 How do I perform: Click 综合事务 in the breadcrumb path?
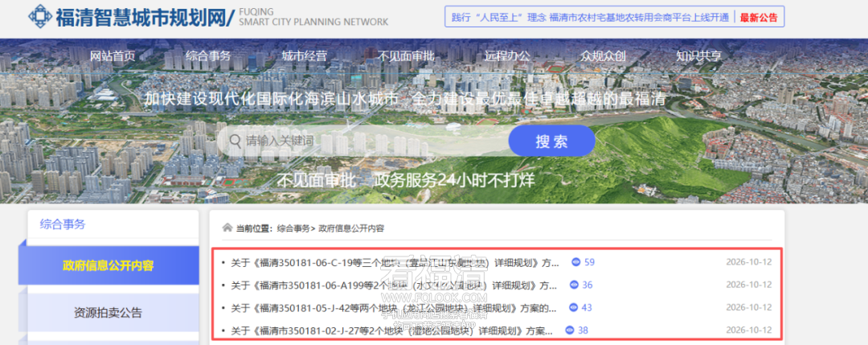293,228
